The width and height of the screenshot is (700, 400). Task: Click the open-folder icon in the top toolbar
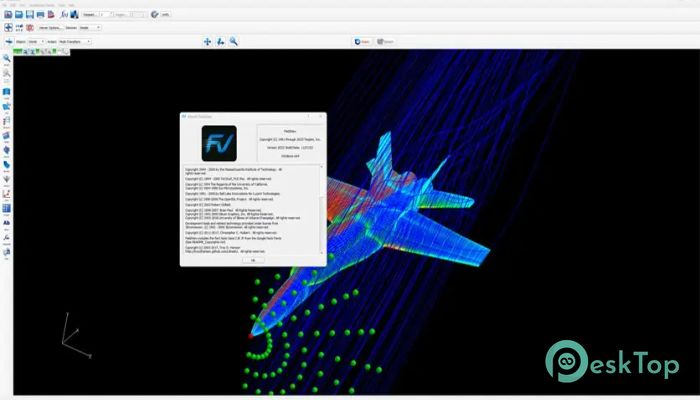click(19, 15)
